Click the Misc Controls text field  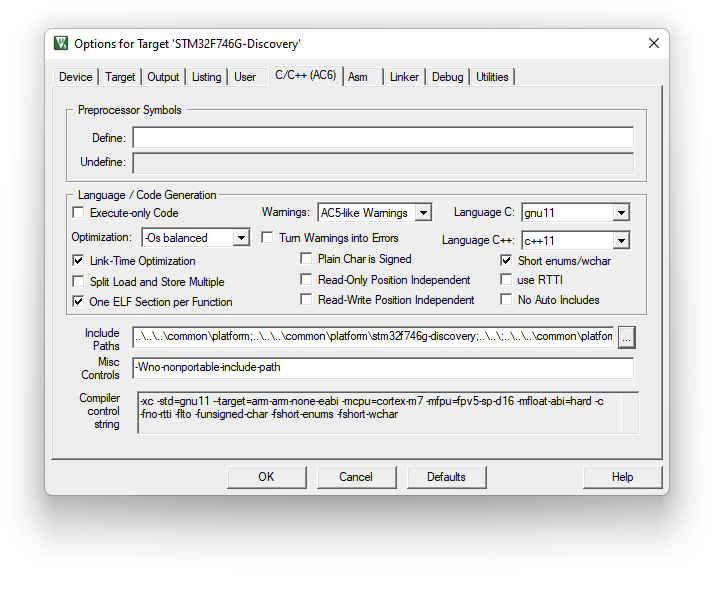click(383, 368)
